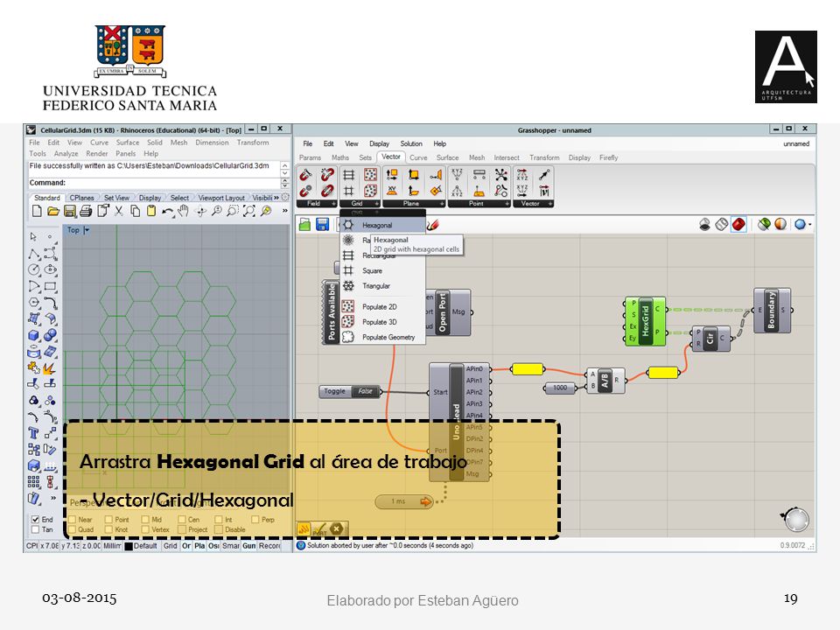Open a file with Rhino's yellow folder icon
This screenshot has height=630, width=840.
[53, 211]
